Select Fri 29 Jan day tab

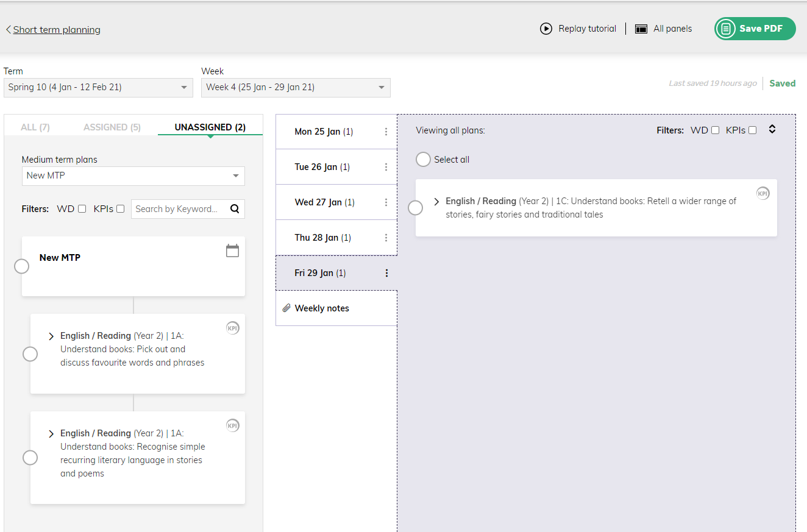tap(336, 273)
